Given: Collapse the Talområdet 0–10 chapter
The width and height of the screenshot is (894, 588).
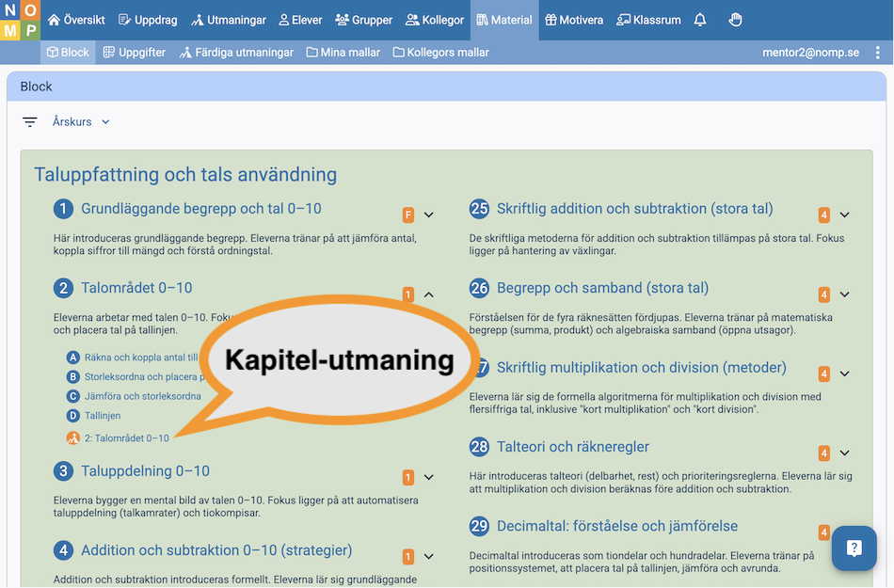Looking at the screenshot, I should (x=428, y=294).
